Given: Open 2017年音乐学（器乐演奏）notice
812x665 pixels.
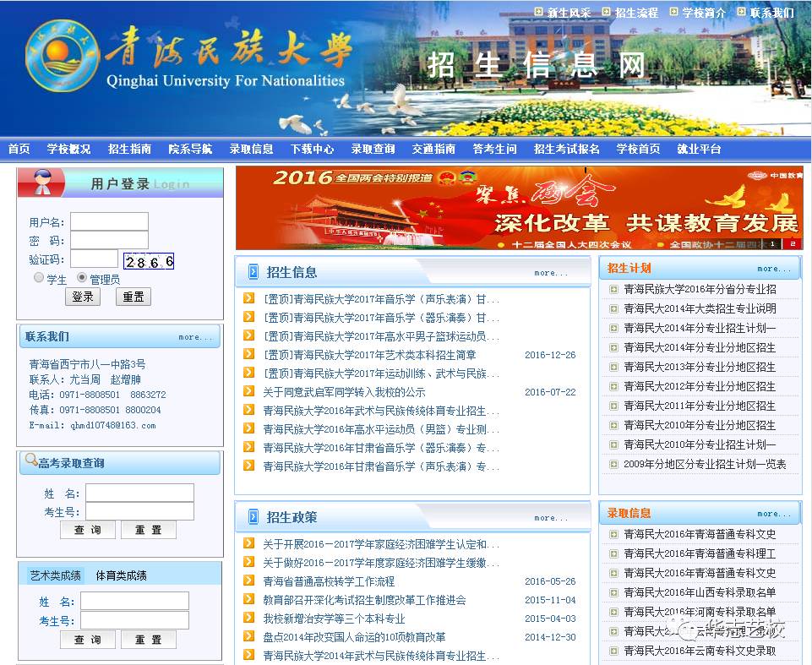Looking at the screenshot, I should [x=381, y=318].
